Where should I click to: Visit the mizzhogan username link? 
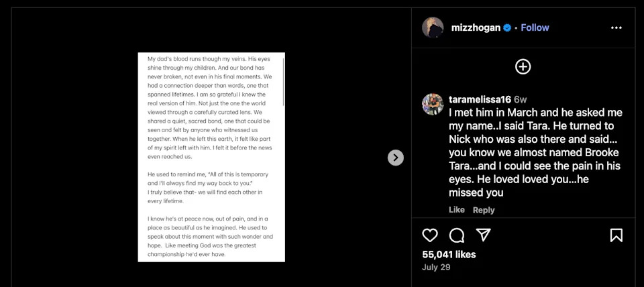click(476, 28)
